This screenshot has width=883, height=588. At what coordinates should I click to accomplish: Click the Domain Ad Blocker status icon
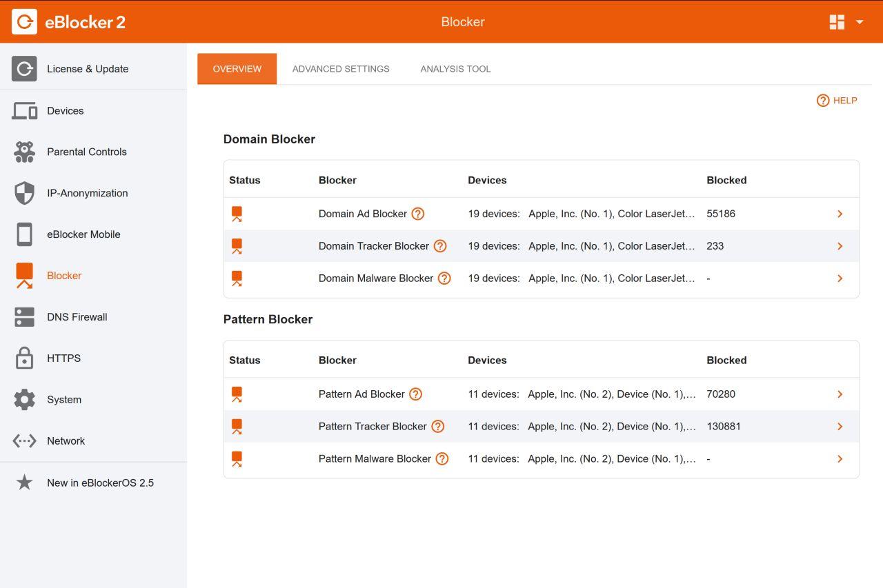click(x=237, y=214)
